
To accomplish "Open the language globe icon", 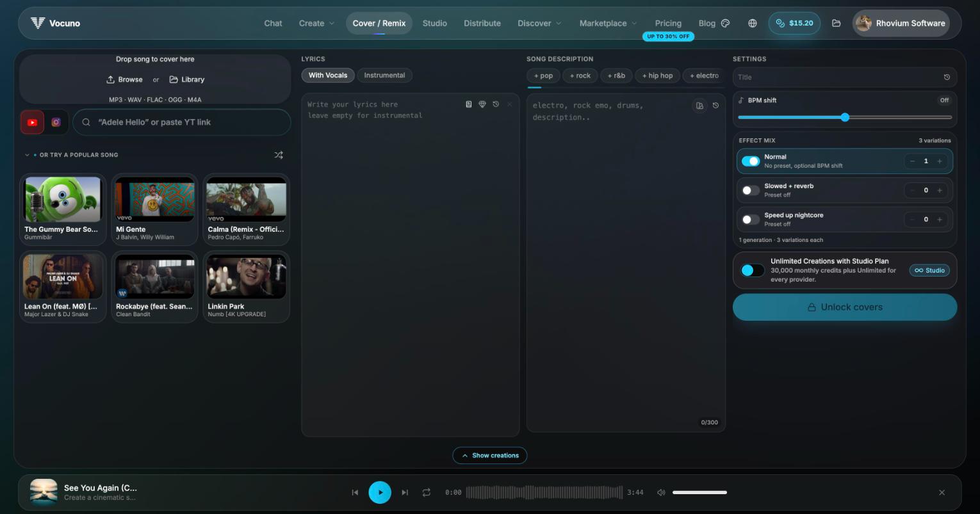I will click(753, 23).
